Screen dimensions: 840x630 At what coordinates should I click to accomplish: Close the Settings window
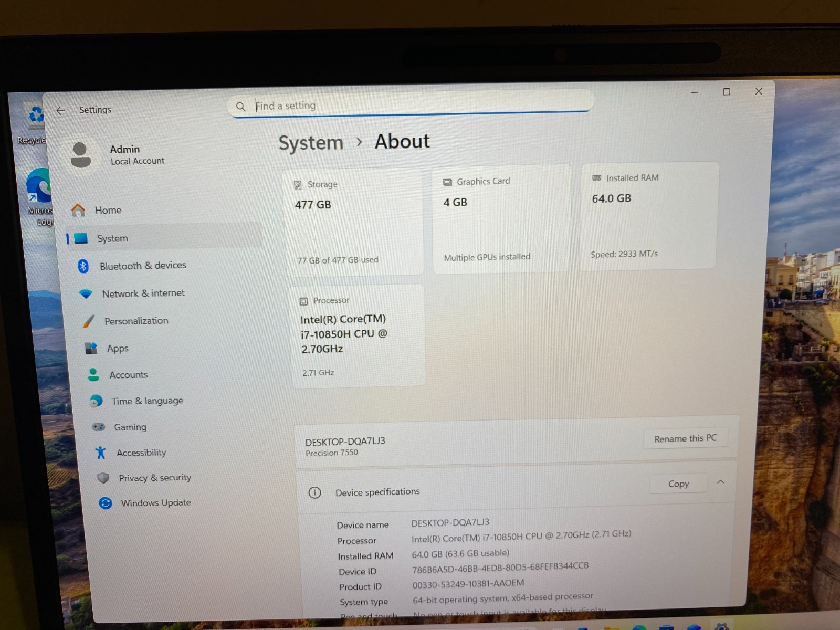click(759, 91)
